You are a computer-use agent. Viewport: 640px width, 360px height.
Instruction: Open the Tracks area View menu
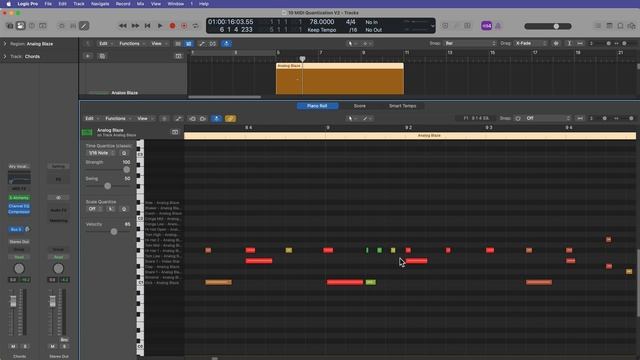point(158,43)
